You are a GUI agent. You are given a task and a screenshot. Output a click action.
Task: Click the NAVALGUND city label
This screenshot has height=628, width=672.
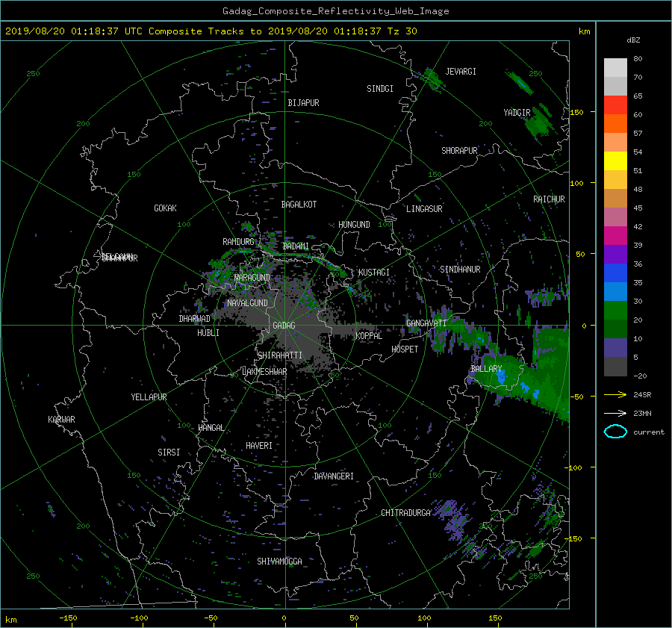[247, 303]
